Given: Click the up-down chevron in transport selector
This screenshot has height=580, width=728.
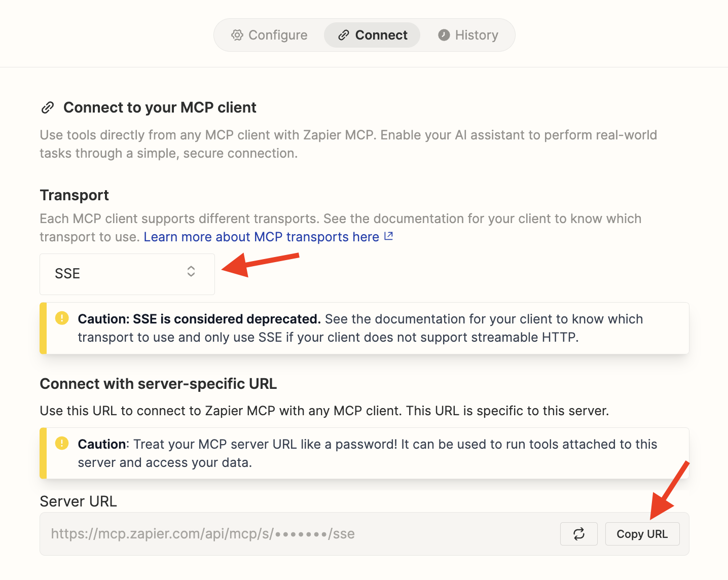Looking at the screenshot, I should (191, 272).
